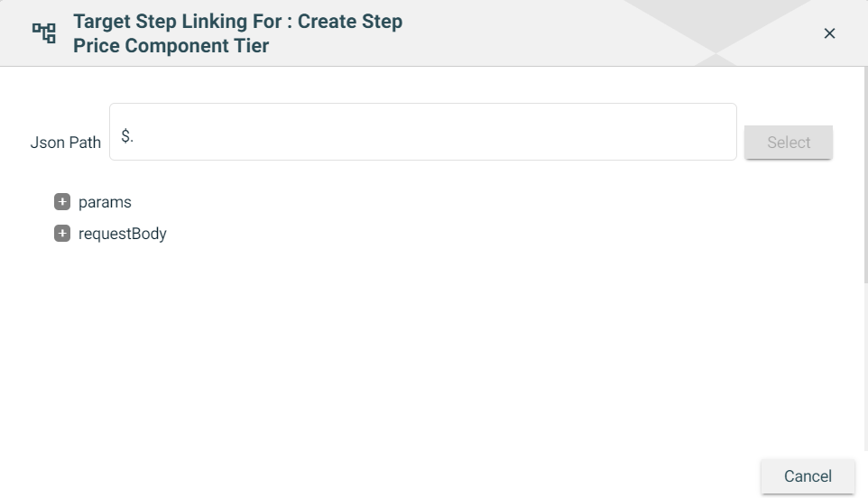
Task: Click the step linking diagram icon
Action: 44,33
